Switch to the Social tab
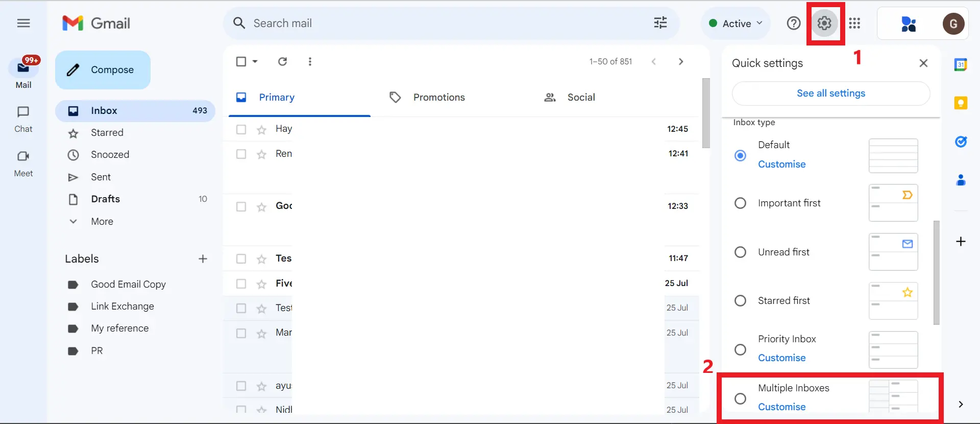Viewport: 980px width, 424px height. (570, 98)
